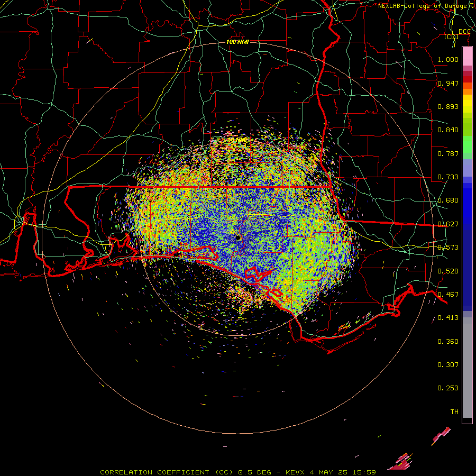Click the [CC] units label above scale
Screen dimensions: 476x476
click(x=451, y=37)
